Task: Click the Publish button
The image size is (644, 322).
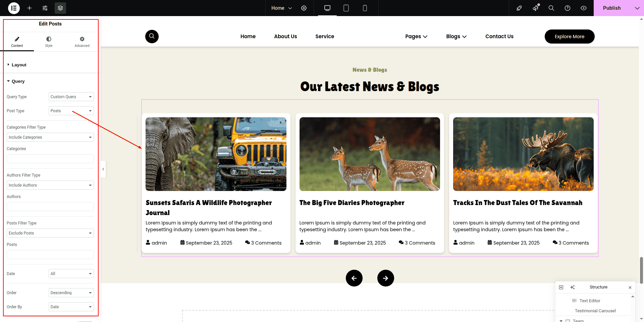Action: point(611,8)
